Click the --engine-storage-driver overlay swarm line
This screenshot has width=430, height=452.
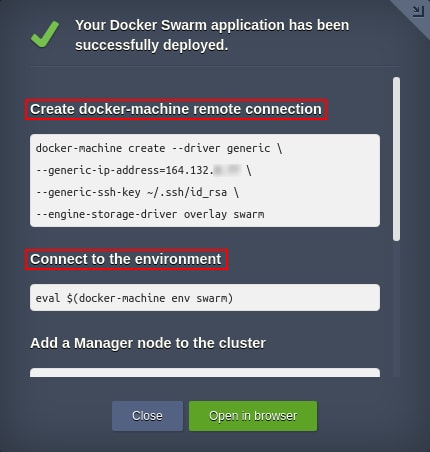150,214
